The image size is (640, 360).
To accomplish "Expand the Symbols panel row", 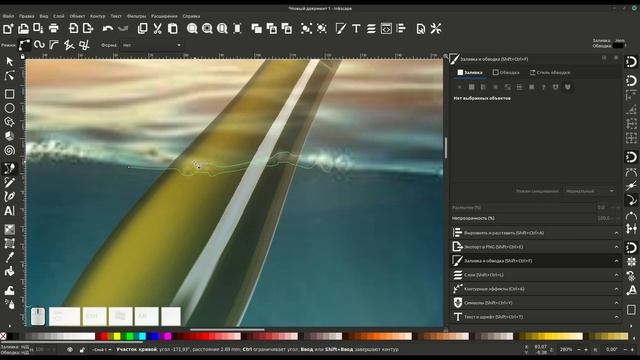I will (x=536, y=303).
